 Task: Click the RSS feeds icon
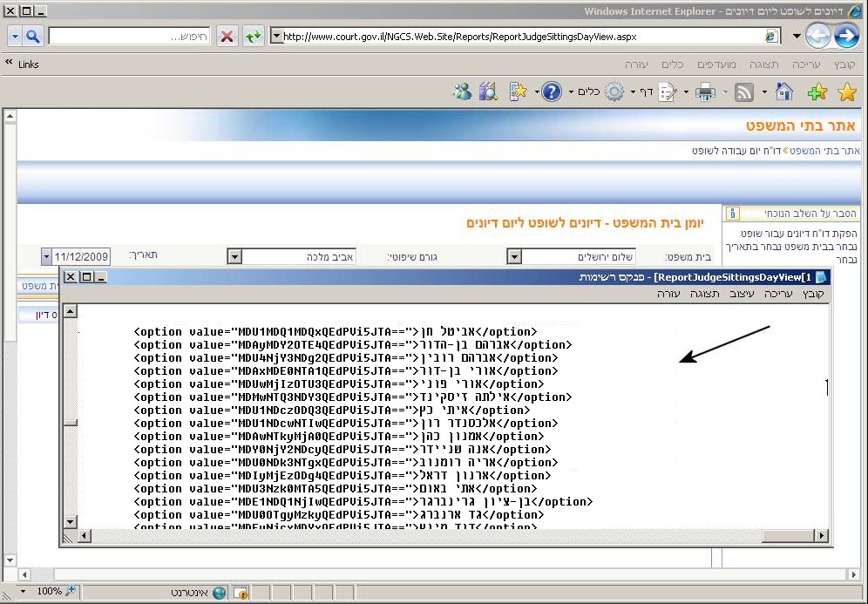point(744,92)
